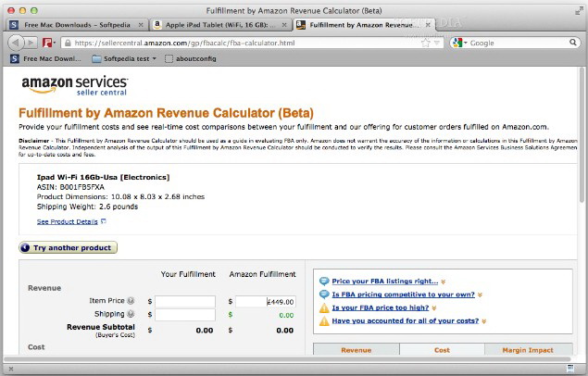588x376 pixels.
Task: Open the Free Mac Downl... bookmark
Action: (45, 58)
